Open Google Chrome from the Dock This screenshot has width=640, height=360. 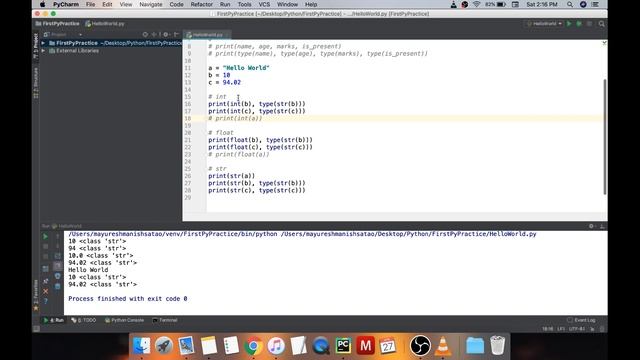click(253, 346)
